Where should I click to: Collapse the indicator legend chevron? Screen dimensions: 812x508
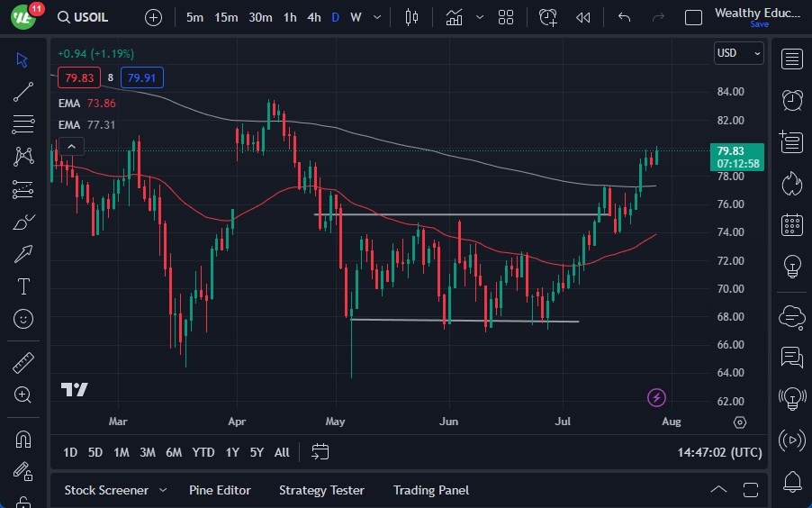tap(71, 147)
